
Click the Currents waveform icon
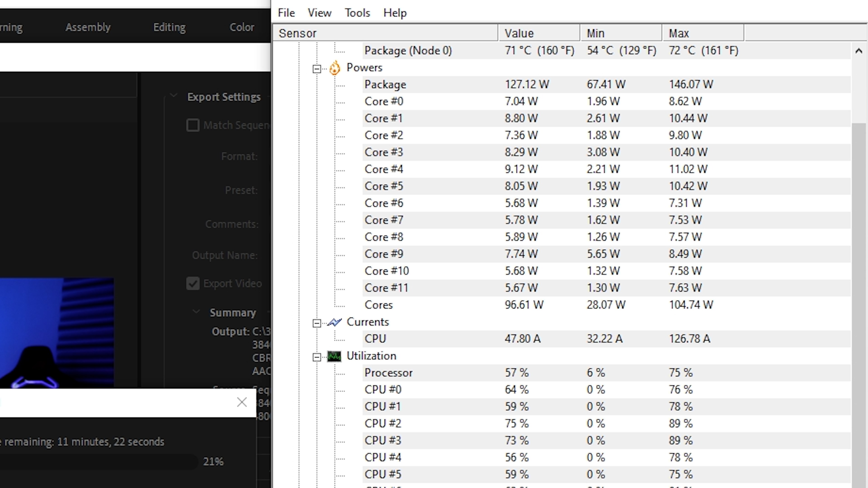tap(335, 322)
